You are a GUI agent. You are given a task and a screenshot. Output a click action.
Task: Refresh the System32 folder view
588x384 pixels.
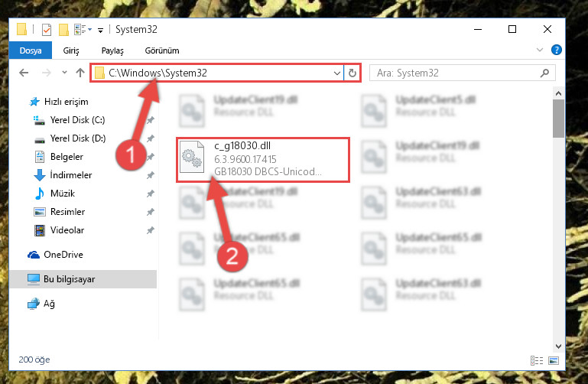352,73
